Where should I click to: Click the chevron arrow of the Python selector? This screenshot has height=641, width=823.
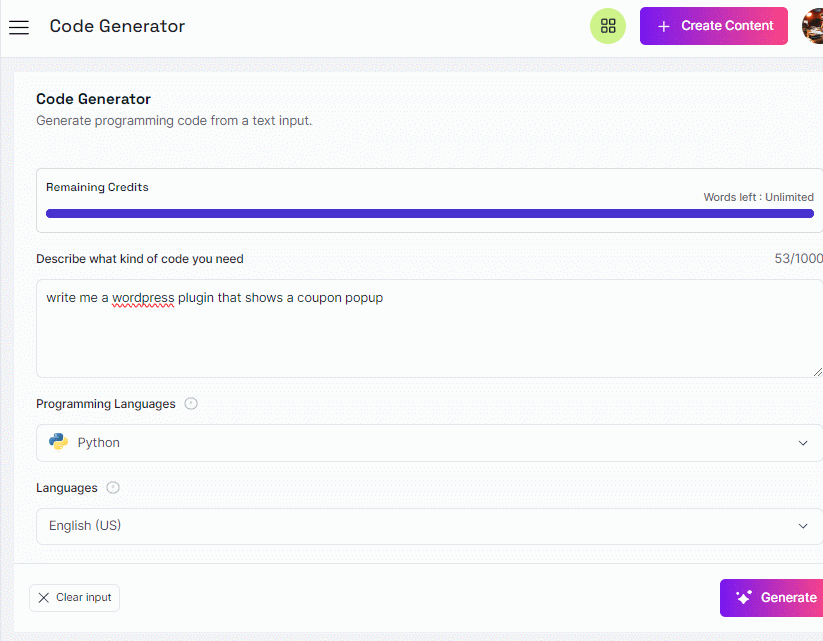(803, 443)
